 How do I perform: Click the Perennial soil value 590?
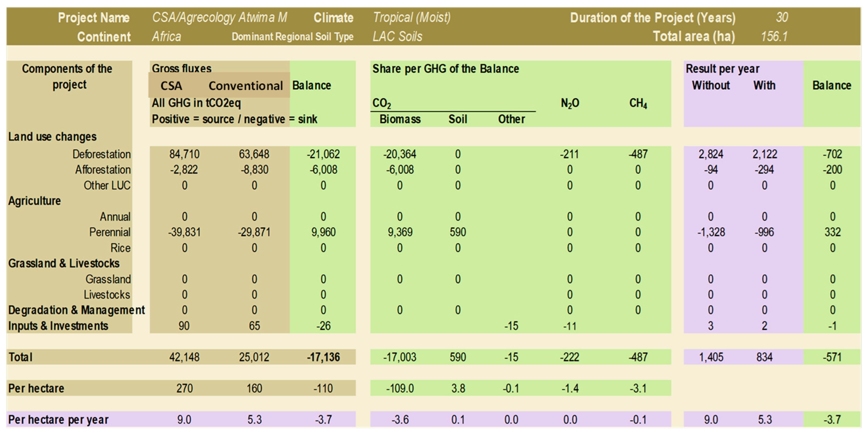[x=458, y=232]
